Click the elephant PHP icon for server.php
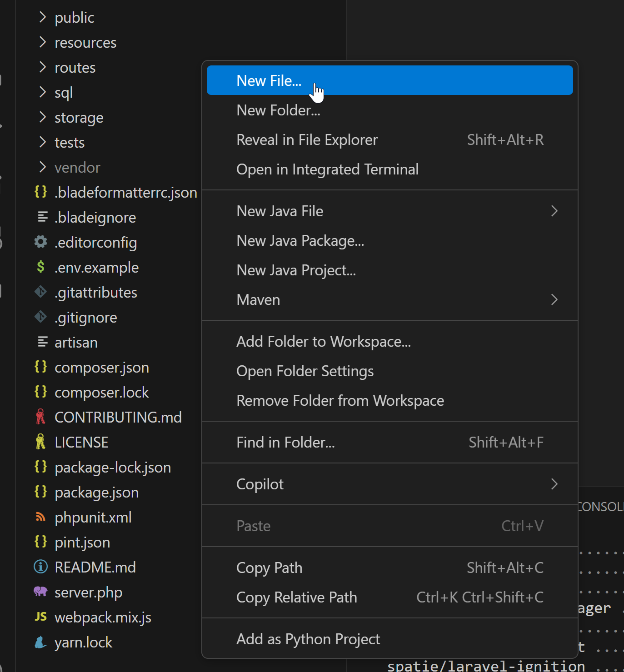Image resolution: width=624 pixels, height=672 pixels. [x=41, y=592]
